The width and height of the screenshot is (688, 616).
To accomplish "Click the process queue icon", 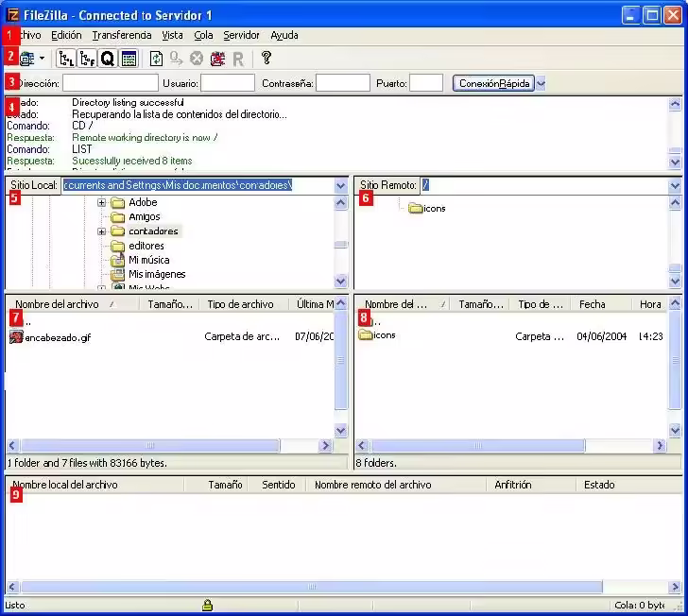I will click(177, 59).
